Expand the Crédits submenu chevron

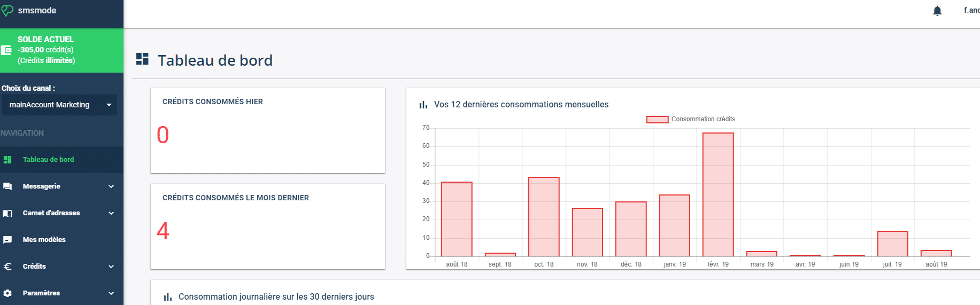(111, 267)
